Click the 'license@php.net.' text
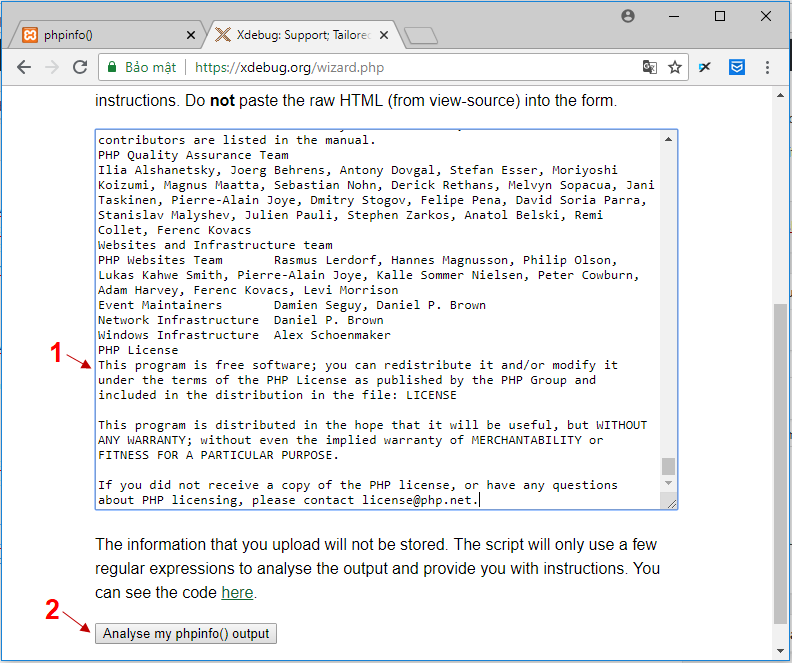 (x=420, y=500)
